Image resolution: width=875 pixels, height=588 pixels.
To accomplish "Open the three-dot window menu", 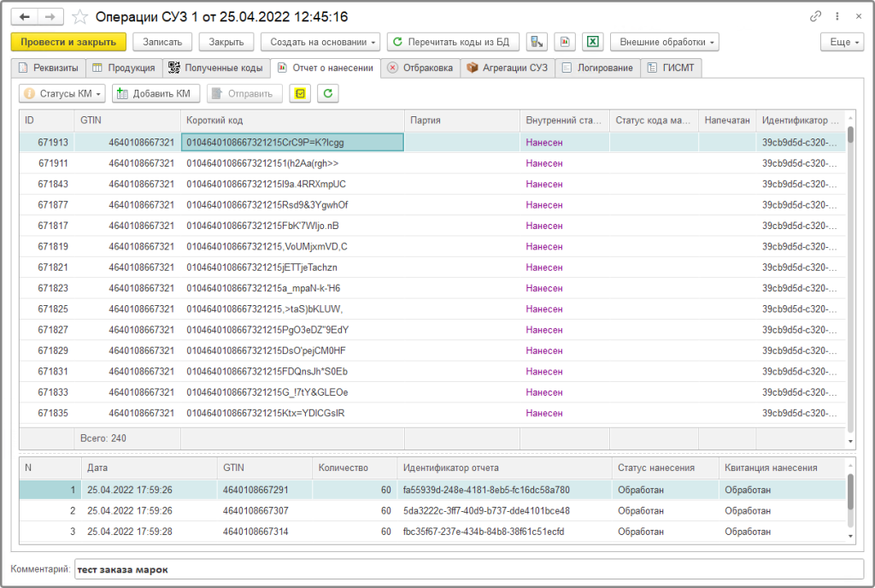I will [x=837, y=16].
